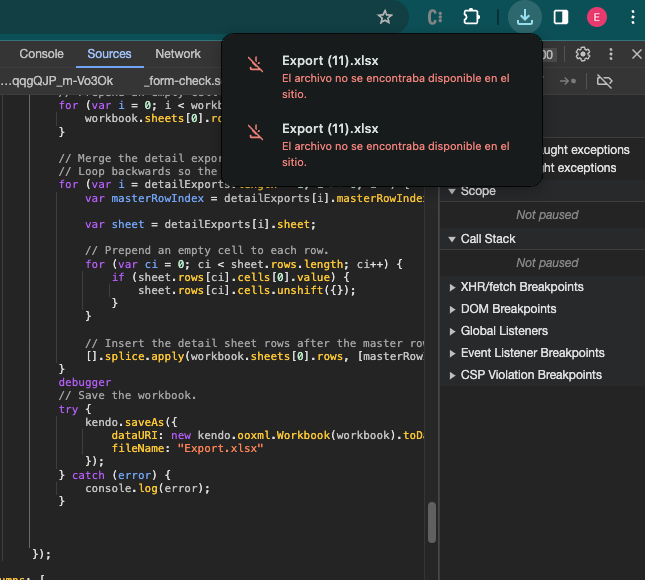645x580 pixels.
Task: Toggle deactivate breakpoints icon
Action: 604,81
